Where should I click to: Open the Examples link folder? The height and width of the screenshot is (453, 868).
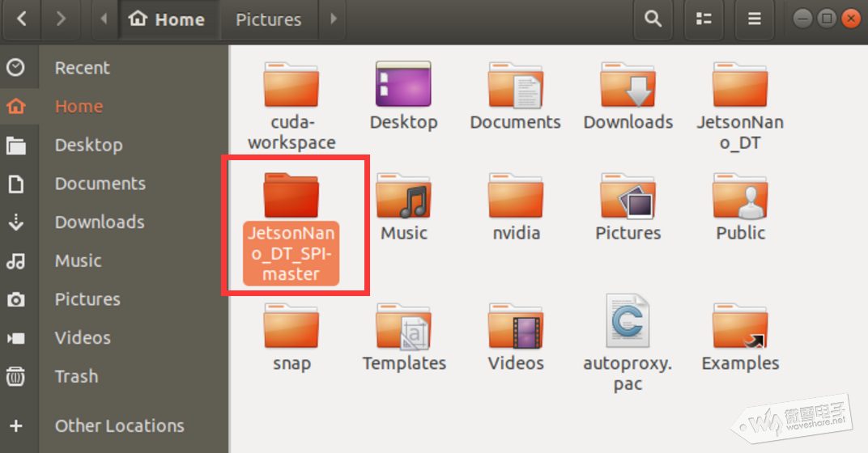tap(740, 326)
